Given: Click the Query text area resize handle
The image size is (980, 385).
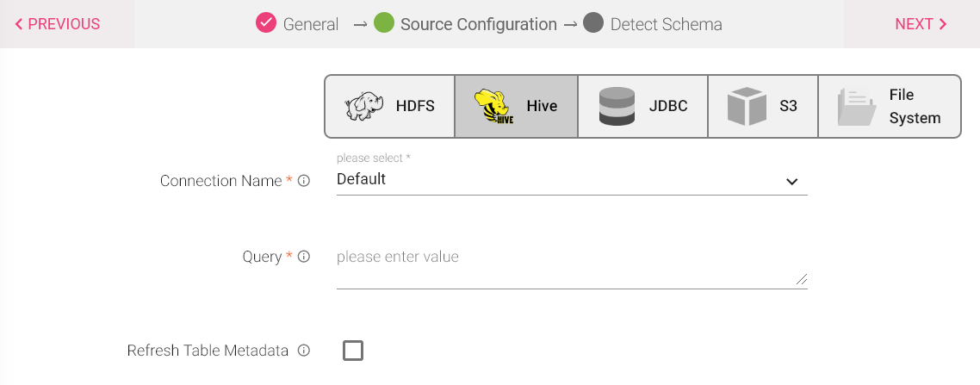Looking at the screenshot, I should 801,279.
